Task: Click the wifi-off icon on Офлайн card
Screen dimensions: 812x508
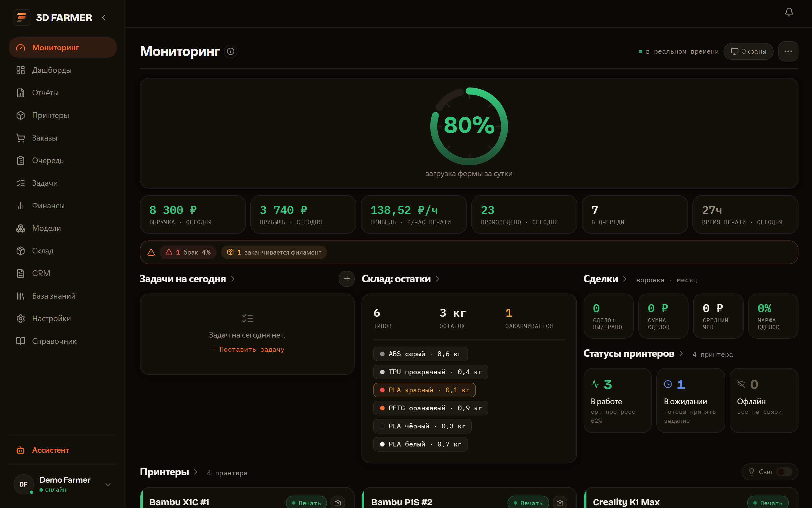Action: (x=741, y=384)
